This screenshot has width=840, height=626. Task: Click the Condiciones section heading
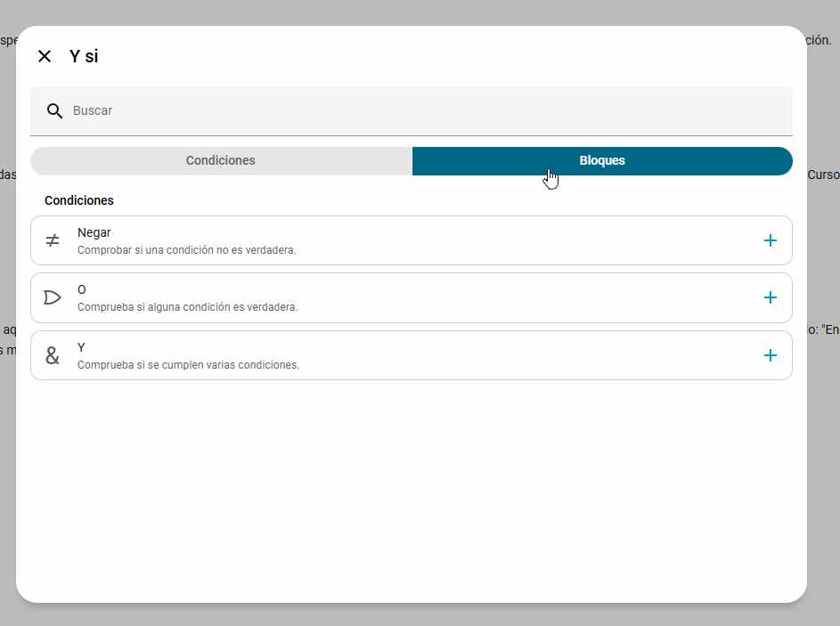[79, 200]
